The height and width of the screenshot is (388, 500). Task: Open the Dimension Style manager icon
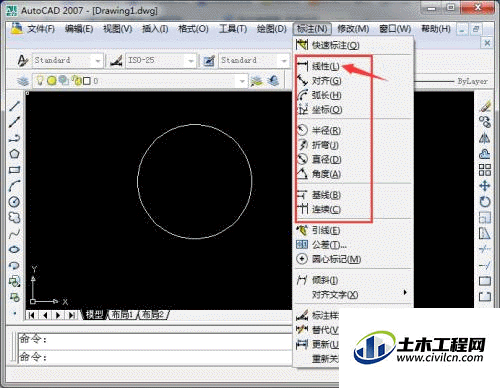pos(116,61)
